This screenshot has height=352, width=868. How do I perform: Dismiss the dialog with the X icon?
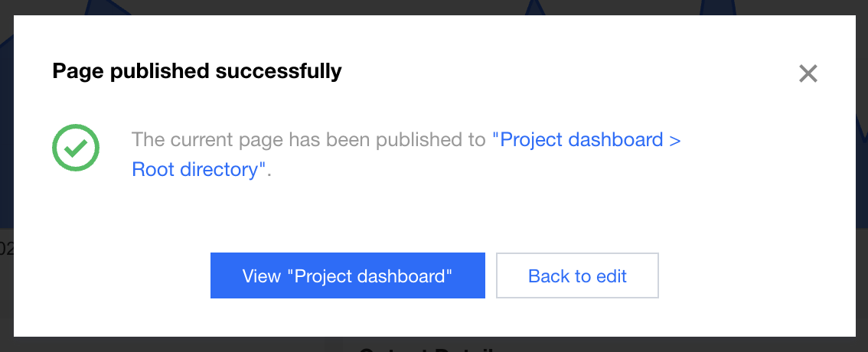click(x=808, y=73)
